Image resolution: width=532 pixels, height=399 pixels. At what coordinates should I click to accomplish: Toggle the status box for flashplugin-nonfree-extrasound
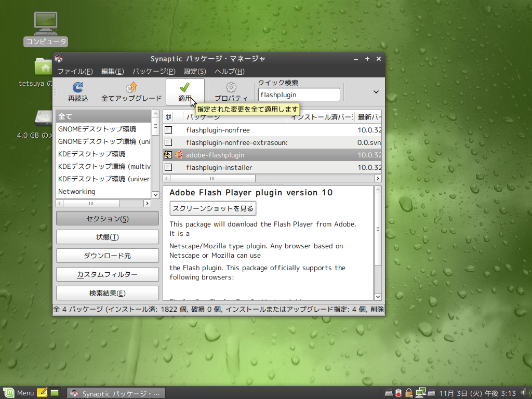pyautogui.click(x=168, y=142)
